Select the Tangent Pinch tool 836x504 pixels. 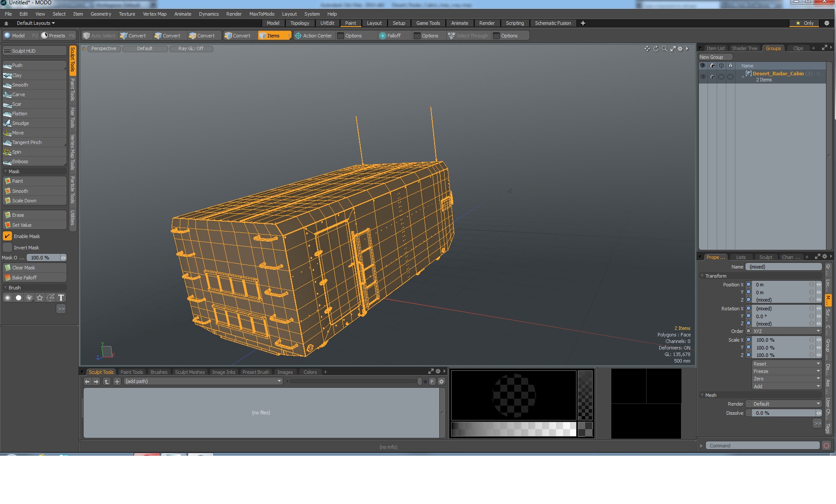coord(34,142)
